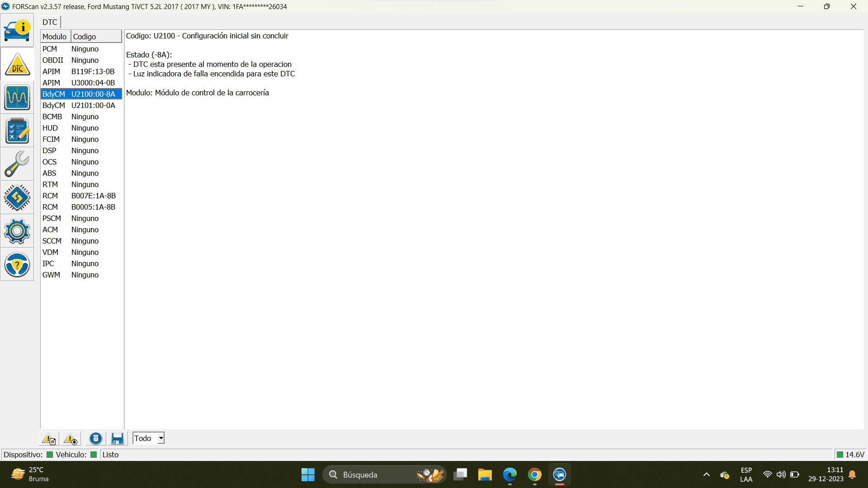Select the HUD Ninguno row
The width and height of the screenshot is (868, 488).
point(81,128)
